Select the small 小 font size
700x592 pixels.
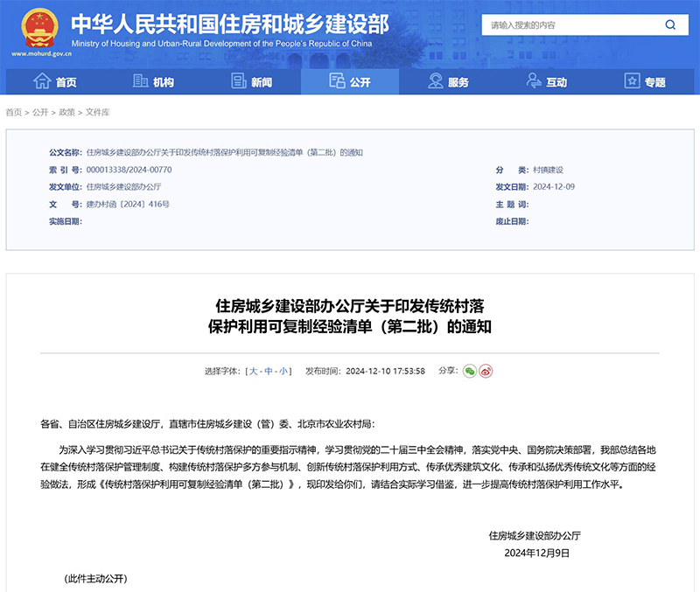click(283, 371)
